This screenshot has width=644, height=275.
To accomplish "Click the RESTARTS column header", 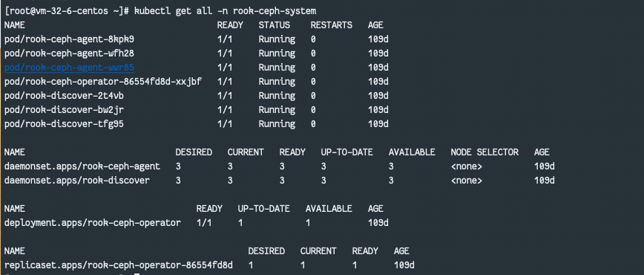I will (x=332, y=25).
